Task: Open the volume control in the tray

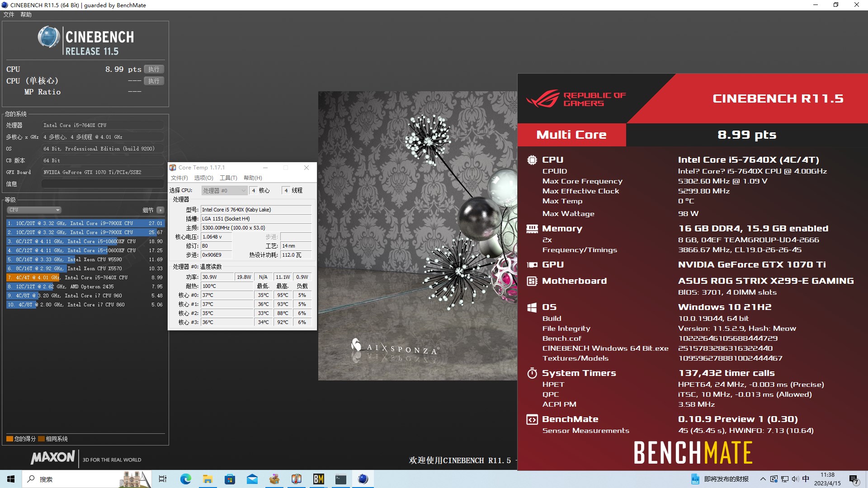Action: point(795,479)
